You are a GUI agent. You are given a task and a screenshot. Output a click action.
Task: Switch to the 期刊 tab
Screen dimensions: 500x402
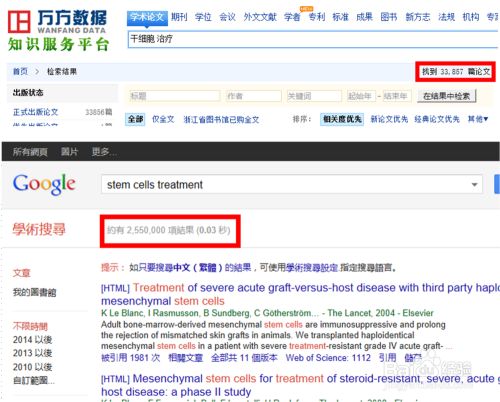click(x=179, y=17)
